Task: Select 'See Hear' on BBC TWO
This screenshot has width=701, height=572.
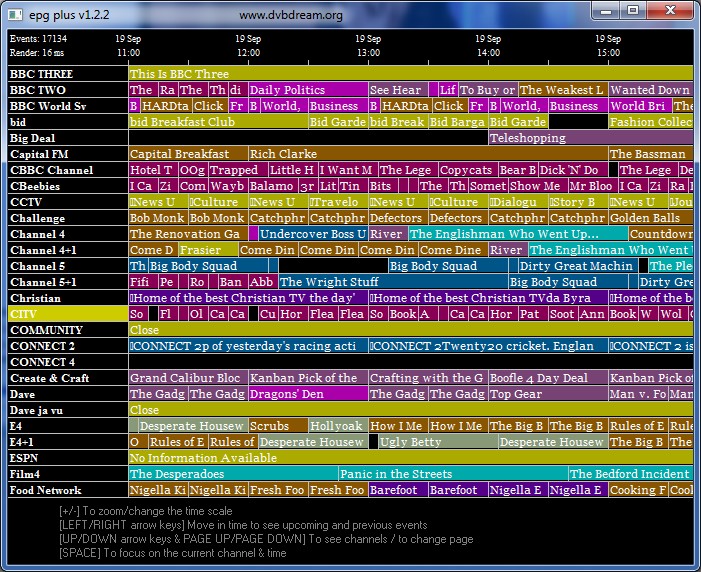Action: (x=398, y=90)
